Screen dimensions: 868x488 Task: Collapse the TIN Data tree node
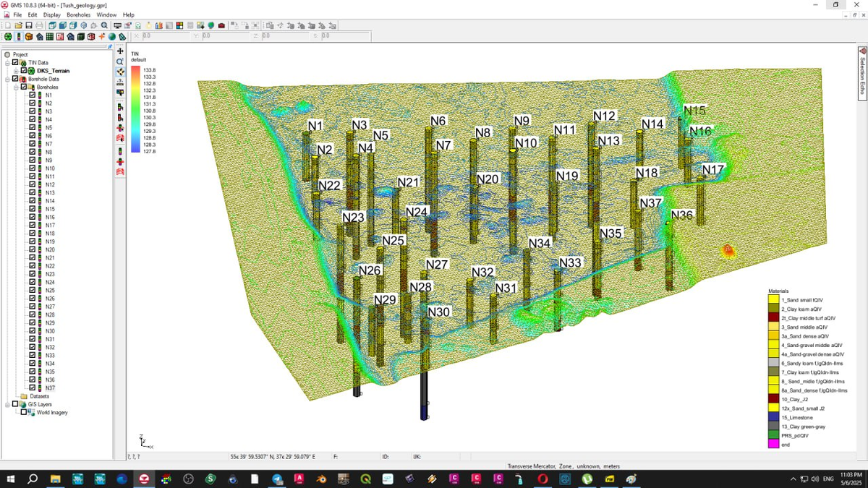(7, 63)
